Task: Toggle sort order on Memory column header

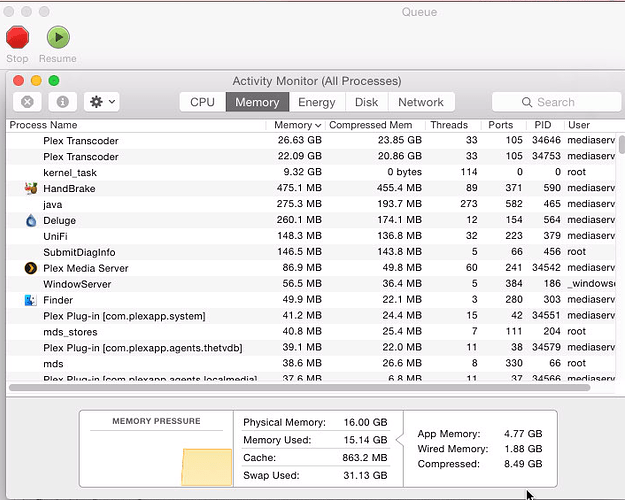Action: point(297,125)
